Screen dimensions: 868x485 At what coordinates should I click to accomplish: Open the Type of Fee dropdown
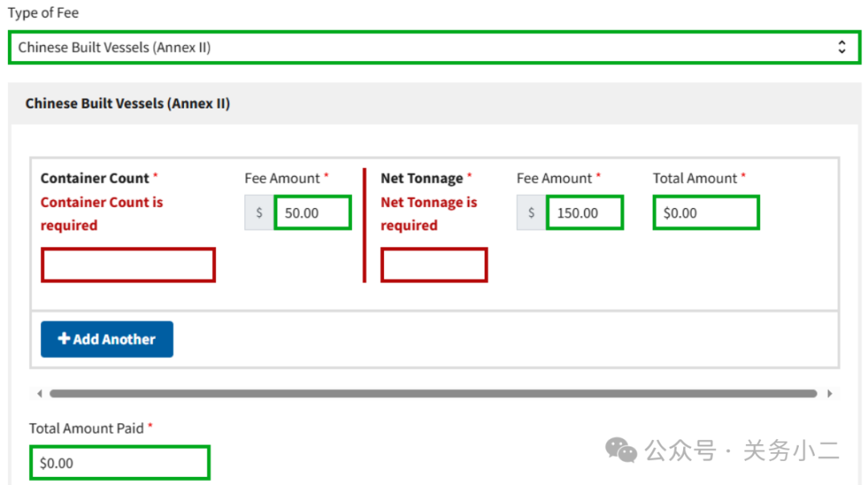[435, 47]
